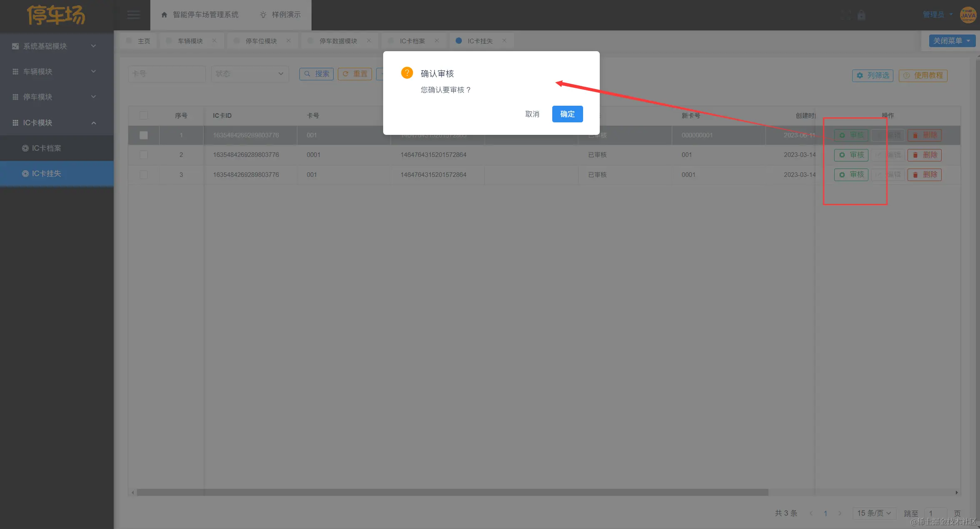Screen dimensions: 980x529
Task: Click the orange question mark dialog icon
Action: (407, 73)
